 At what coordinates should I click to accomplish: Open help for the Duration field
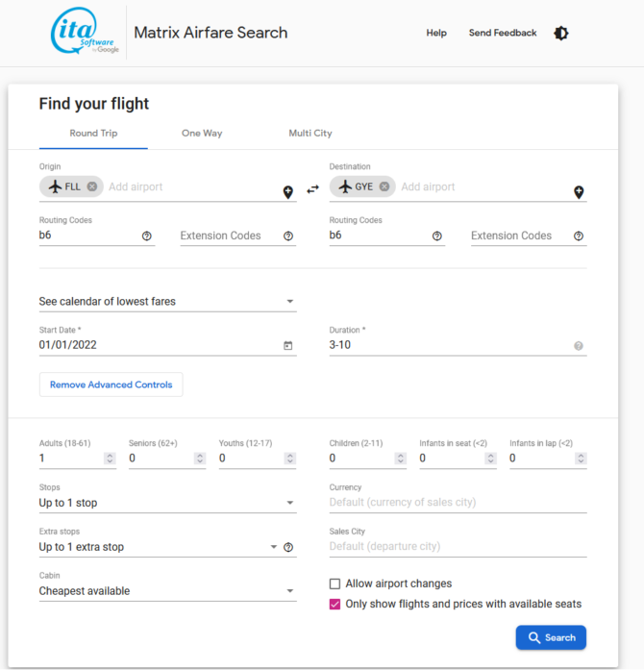pos(579,346)
